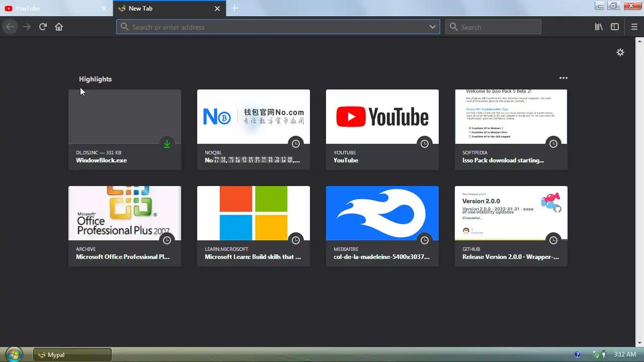Click the scrollbar down arrow
This screenshot has width=644, height=362.
coord(640,343)
